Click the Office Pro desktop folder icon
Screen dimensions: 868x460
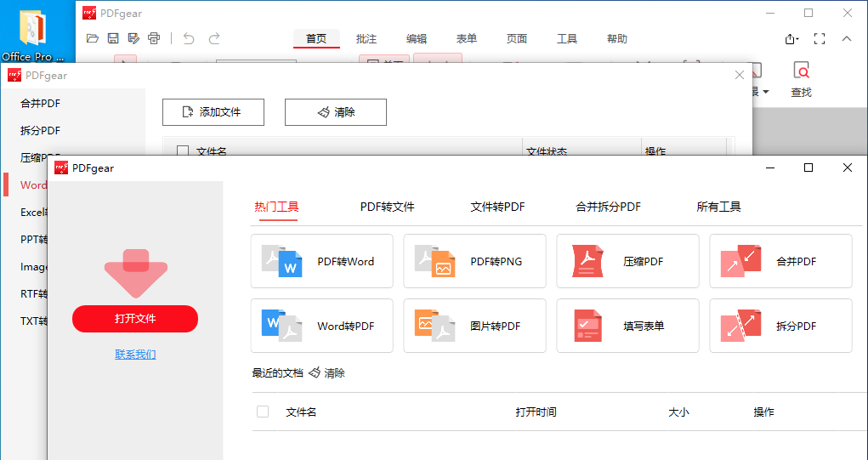(32, 29)
